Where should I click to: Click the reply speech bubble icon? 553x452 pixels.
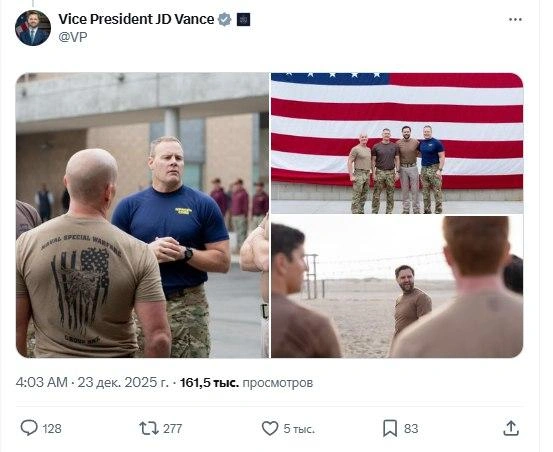tap(29, 428)
